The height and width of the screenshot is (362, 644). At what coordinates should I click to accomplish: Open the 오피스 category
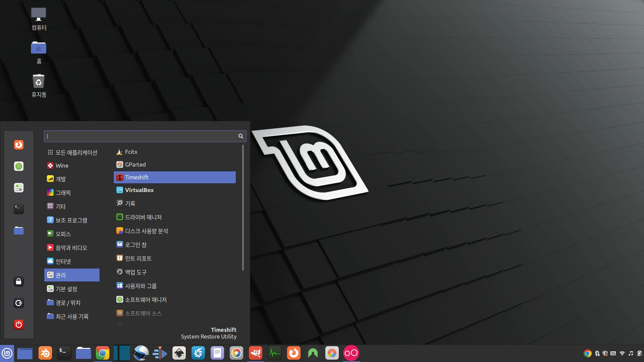coord(72,234)
